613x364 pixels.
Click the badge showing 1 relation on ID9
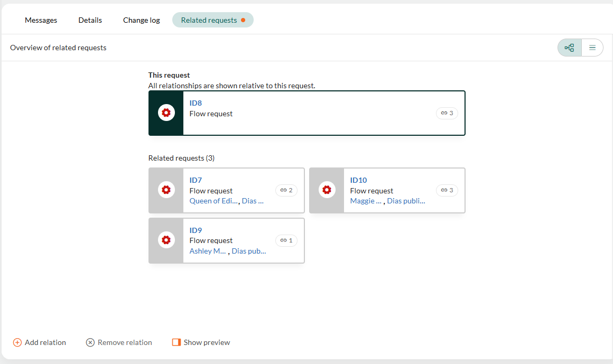click(286, 240)
